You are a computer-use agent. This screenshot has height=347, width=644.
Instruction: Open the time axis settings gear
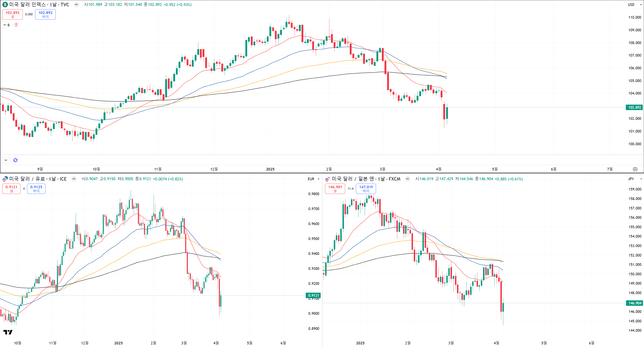pyautogui.click(x=635, y=169)
